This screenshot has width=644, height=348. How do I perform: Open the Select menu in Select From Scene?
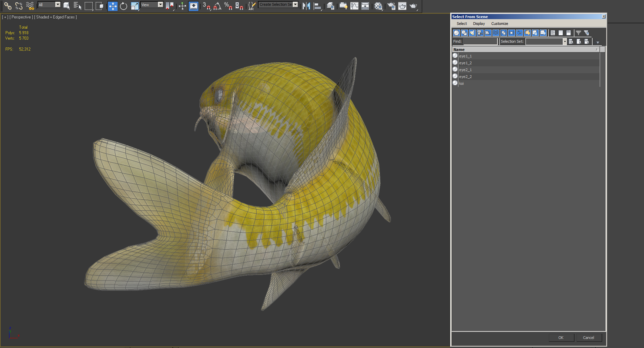(x=462, y=23)
